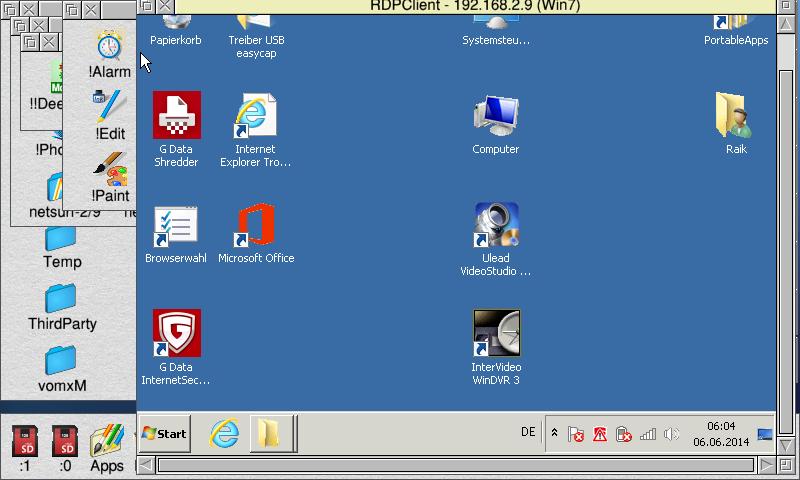Viewport: 800px width, 480px height.
Task: Click the power/device tray icon with red X
Action: (623, 434)
